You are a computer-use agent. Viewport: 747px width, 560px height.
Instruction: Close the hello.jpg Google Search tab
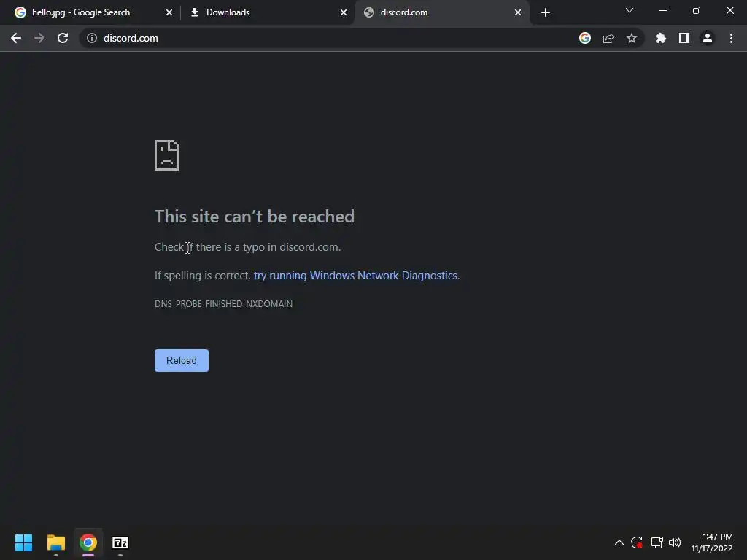click(x=169, y=12)
